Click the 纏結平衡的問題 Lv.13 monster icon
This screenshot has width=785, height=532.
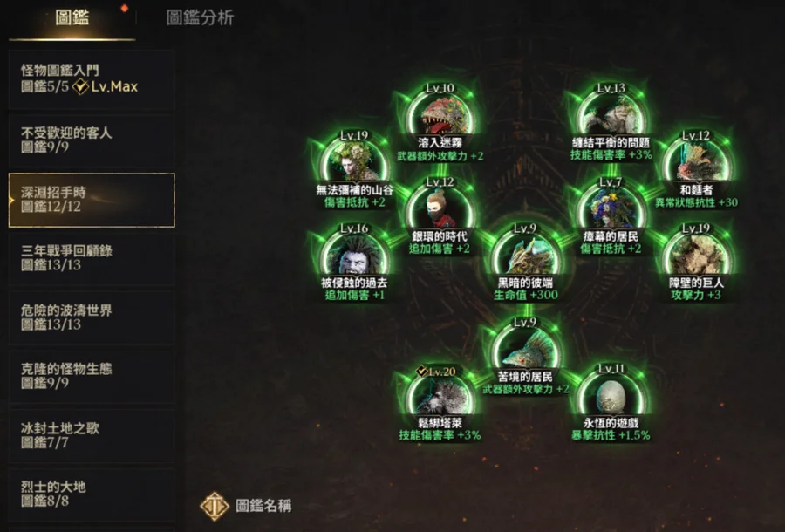611,116
